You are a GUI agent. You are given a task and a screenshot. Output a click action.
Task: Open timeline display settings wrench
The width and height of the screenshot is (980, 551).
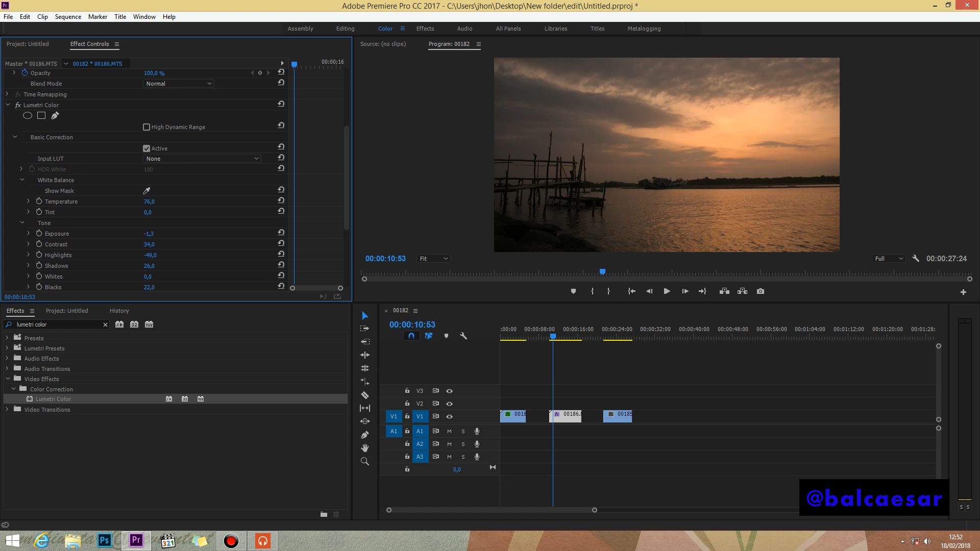point(463,336)
